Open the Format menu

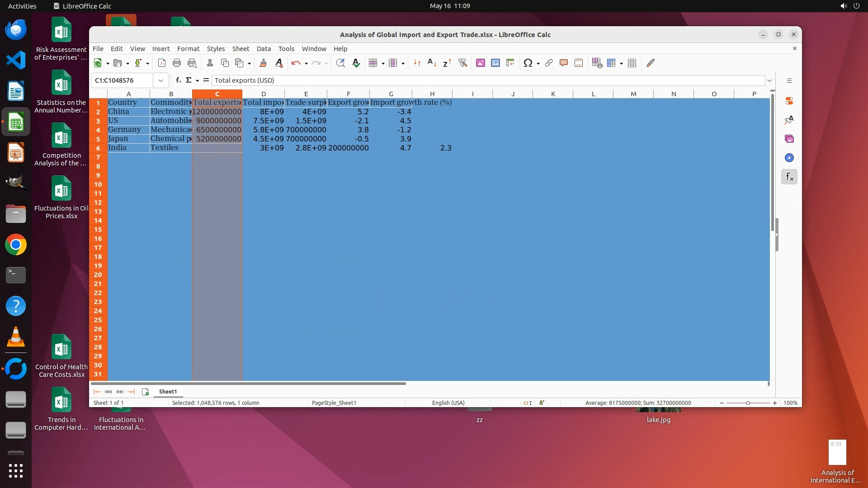click(188, 49)
